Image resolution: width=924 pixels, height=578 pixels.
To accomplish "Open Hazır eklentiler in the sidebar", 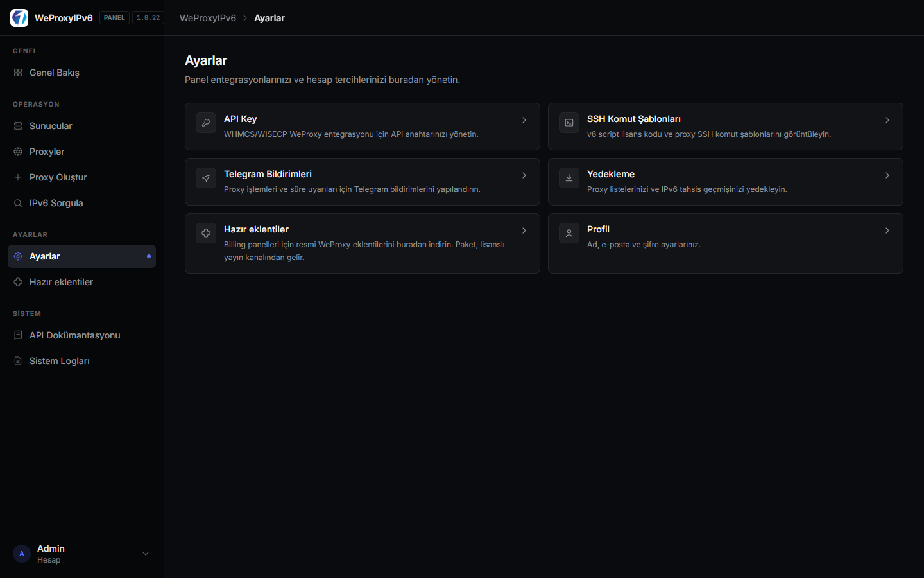I will click(81, 282).
